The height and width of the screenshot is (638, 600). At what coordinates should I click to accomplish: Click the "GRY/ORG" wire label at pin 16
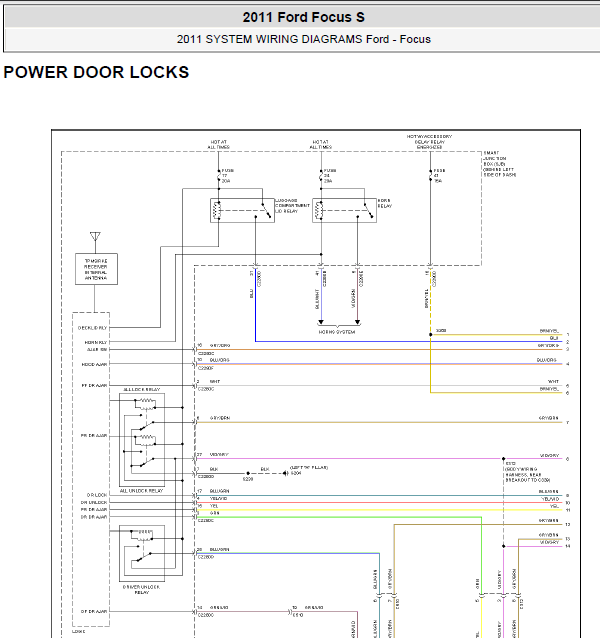[220, 345]
